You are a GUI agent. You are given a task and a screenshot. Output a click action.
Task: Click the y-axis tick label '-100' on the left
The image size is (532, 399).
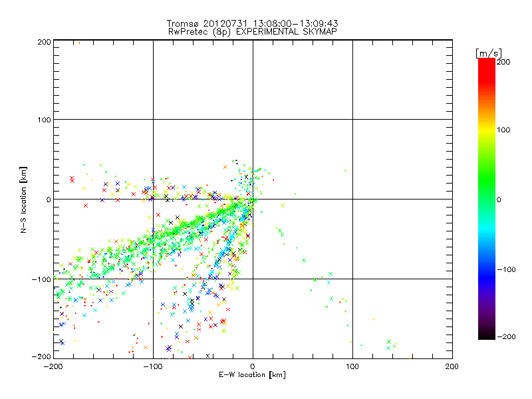tap(41, 279)
